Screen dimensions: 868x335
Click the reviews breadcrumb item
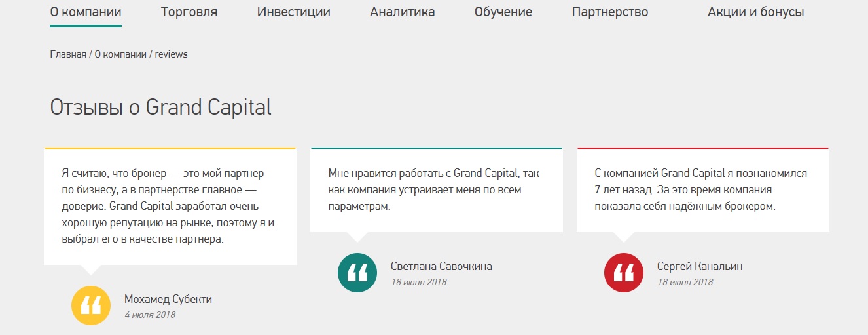pyautogui.click(x=171, y=54)
